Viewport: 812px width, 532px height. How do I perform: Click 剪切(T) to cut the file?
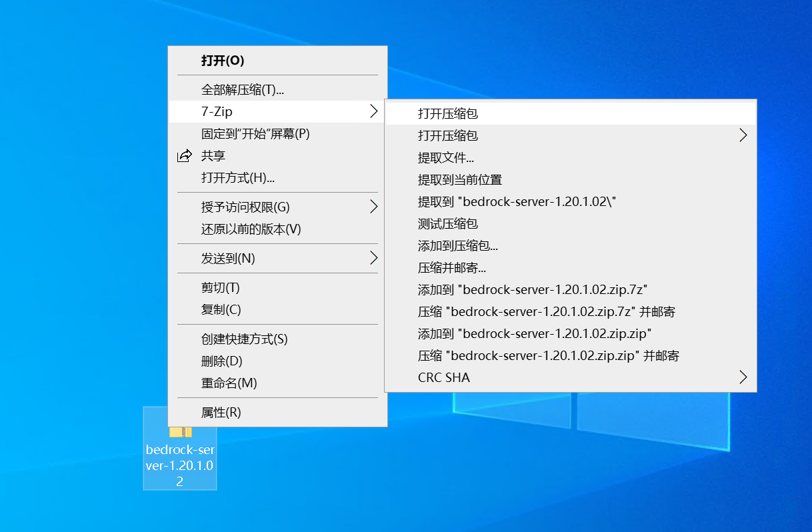pos(220,288)
